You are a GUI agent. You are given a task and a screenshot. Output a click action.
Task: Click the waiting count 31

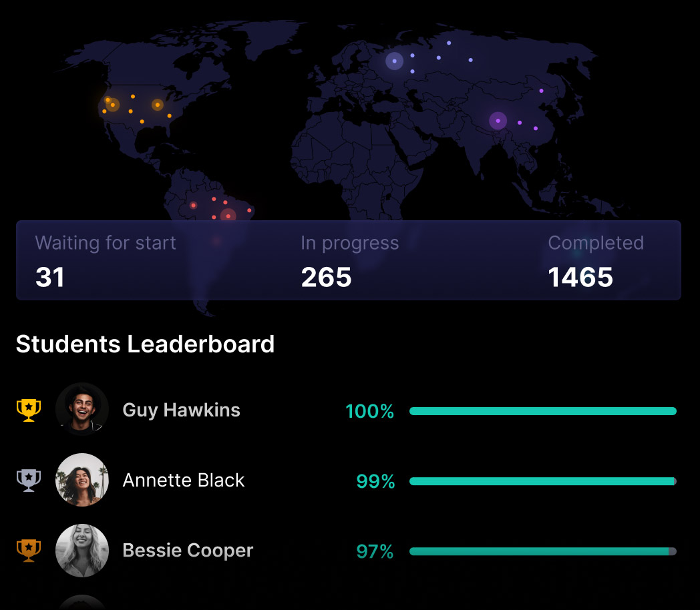50,277
